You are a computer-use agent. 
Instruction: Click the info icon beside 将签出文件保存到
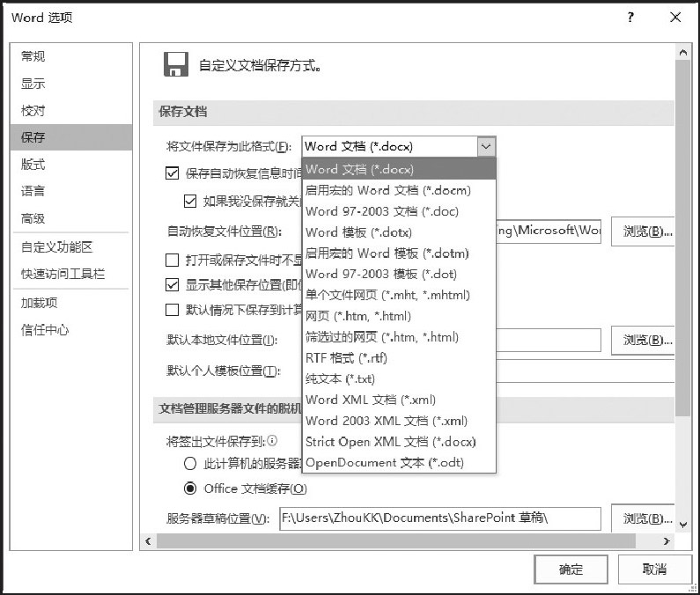[272, 441]
